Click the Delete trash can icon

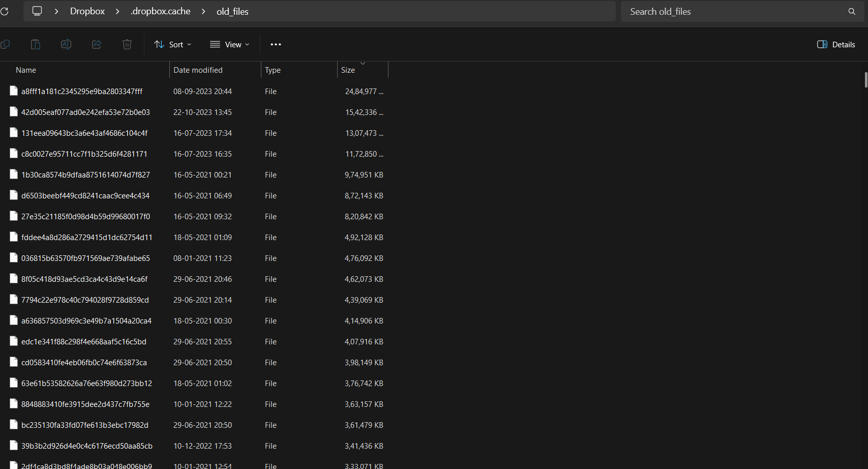(x=127, y=44)
